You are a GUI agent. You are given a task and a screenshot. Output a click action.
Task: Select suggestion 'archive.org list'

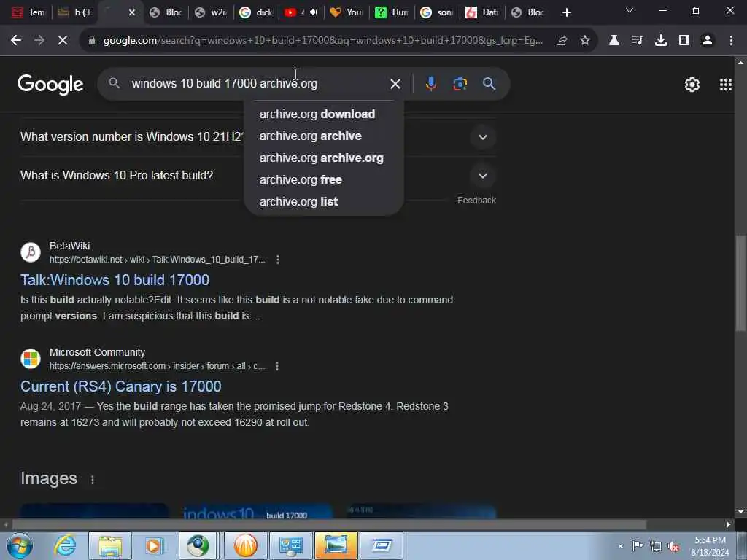point(324,202)
